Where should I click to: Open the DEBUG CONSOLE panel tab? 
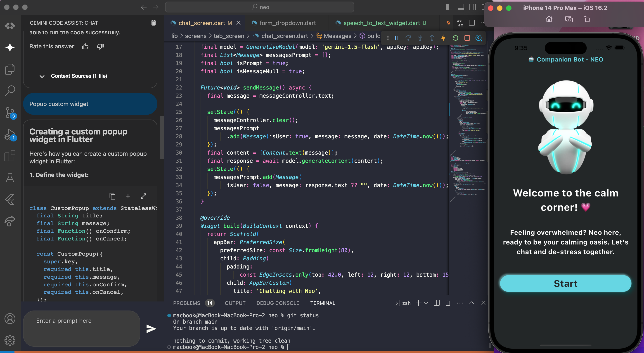pos(278,303)
